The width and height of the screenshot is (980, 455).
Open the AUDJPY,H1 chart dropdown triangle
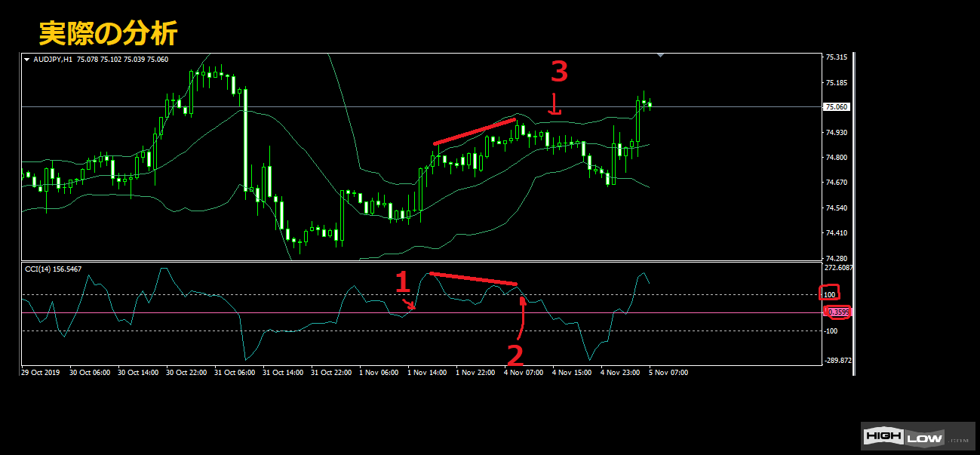pyautogui.click(x=27, y=60)
